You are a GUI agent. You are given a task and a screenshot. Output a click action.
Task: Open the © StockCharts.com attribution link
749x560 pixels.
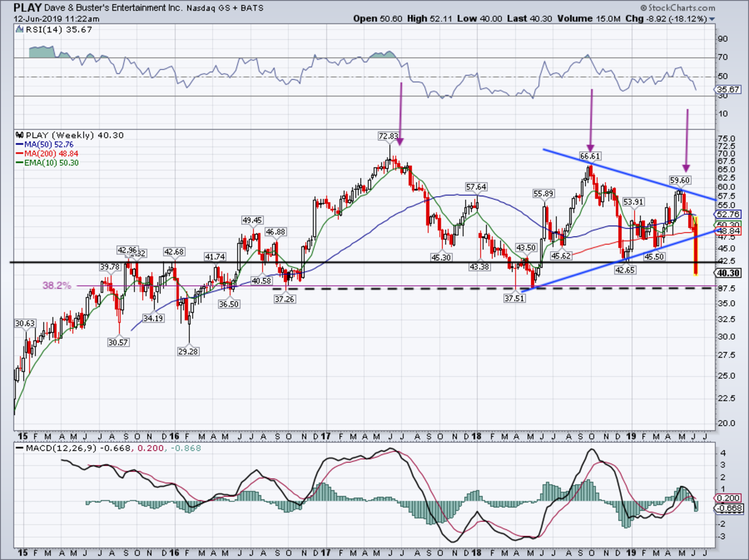pyautogui.click(x=679, y=7)
